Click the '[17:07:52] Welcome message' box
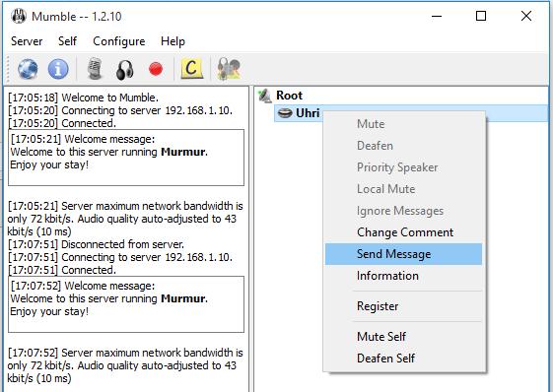The width and height of the screenshot is (554, 392). pos(126,304)
